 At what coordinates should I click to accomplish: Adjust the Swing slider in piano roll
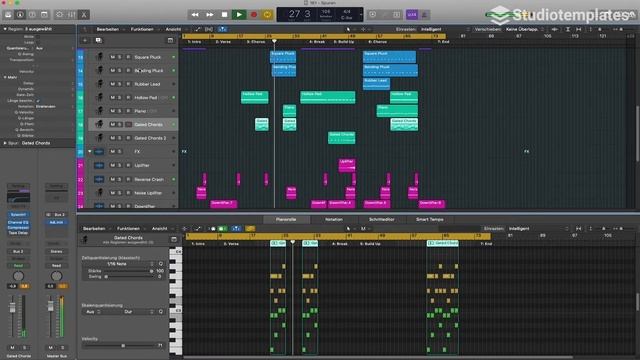click(128, 277)
